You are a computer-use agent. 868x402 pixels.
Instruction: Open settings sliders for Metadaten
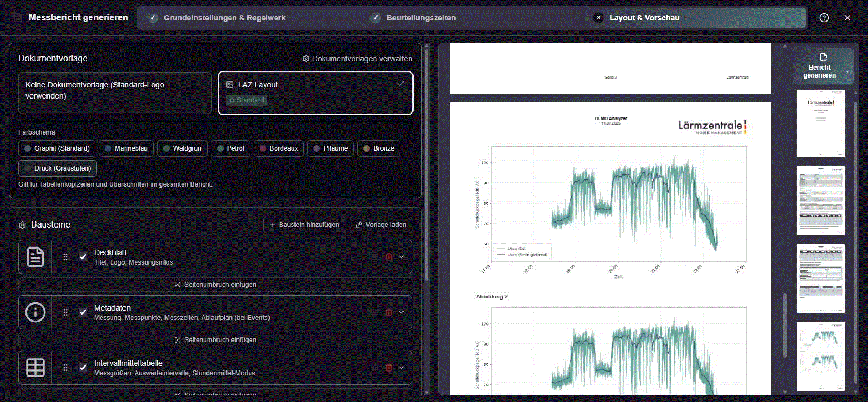pos(375,312)
